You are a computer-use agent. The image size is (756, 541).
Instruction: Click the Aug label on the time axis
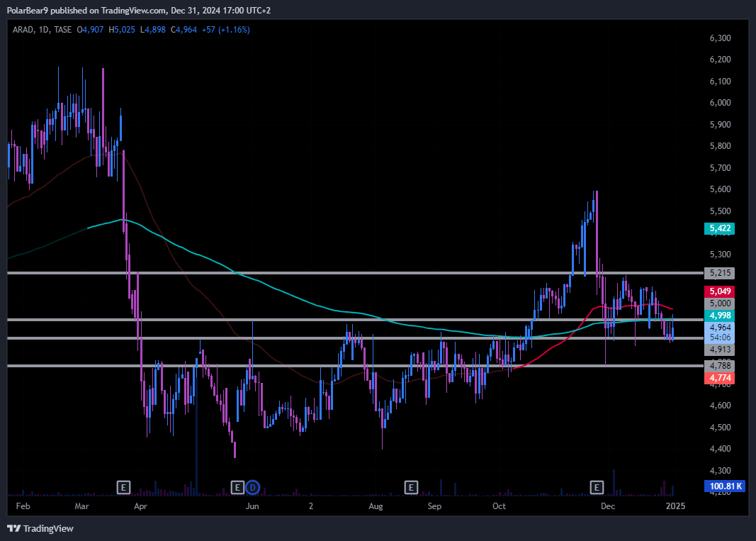click(x=376, y=506)
